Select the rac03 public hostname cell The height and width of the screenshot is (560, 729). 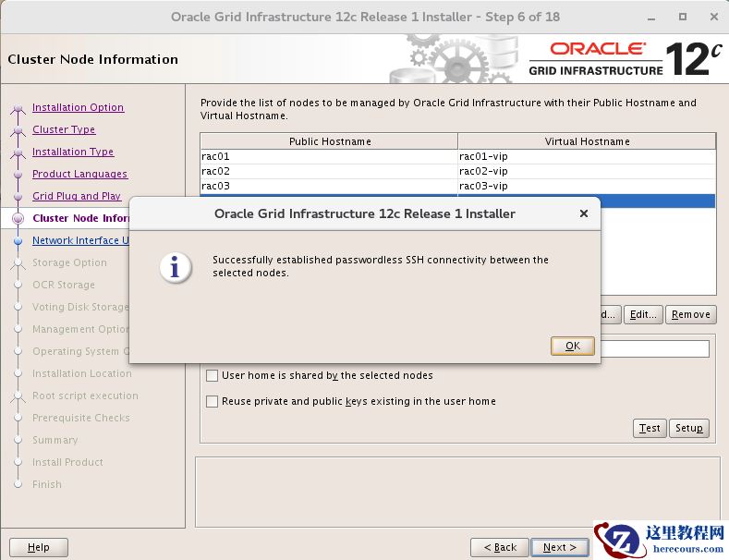coord(329,186)
